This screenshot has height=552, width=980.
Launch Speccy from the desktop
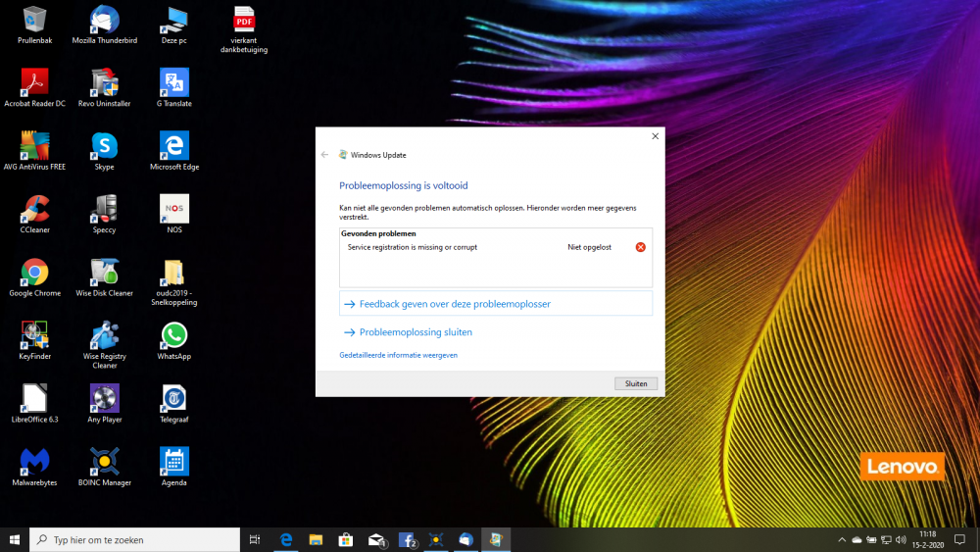pos(105,209)
